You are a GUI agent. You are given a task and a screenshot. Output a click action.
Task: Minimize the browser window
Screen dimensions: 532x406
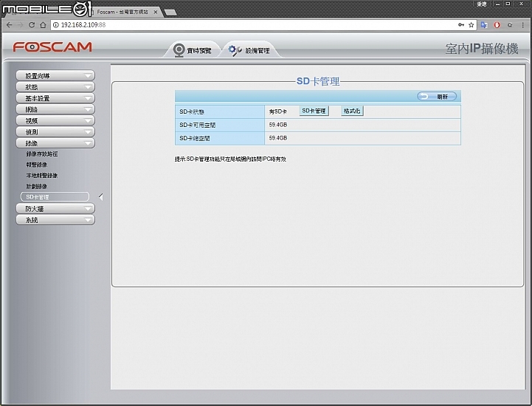(497, 4)
